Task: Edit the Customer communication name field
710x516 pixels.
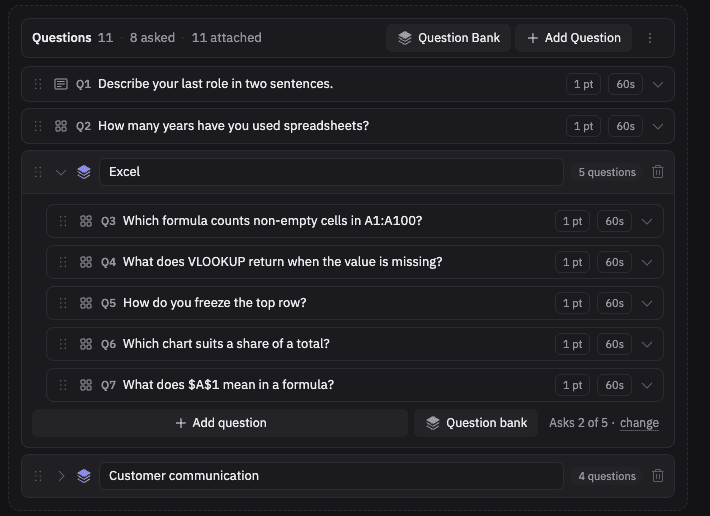Action: pyautogui.click(x=331, y=476)
